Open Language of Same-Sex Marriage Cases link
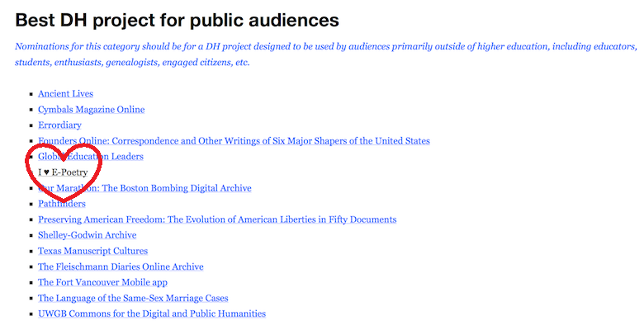This screenshot has width=644, height=330. (133, 298)
